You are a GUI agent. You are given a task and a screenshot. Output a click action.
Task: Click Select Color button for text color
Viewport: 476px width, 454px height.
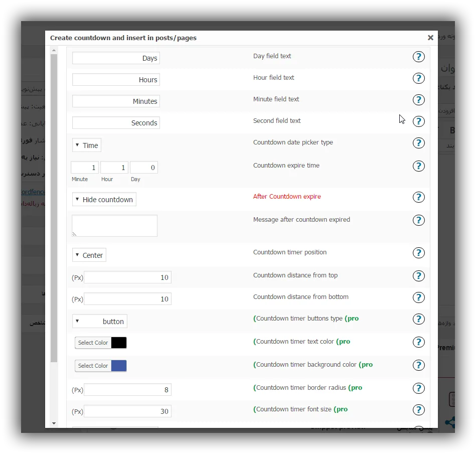coord(93,343)
